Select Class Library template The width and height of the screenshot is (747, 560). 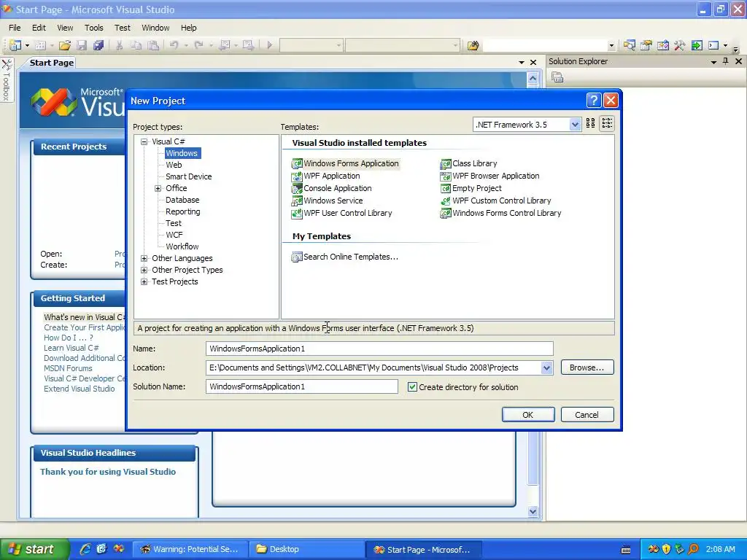click(469, 163)
